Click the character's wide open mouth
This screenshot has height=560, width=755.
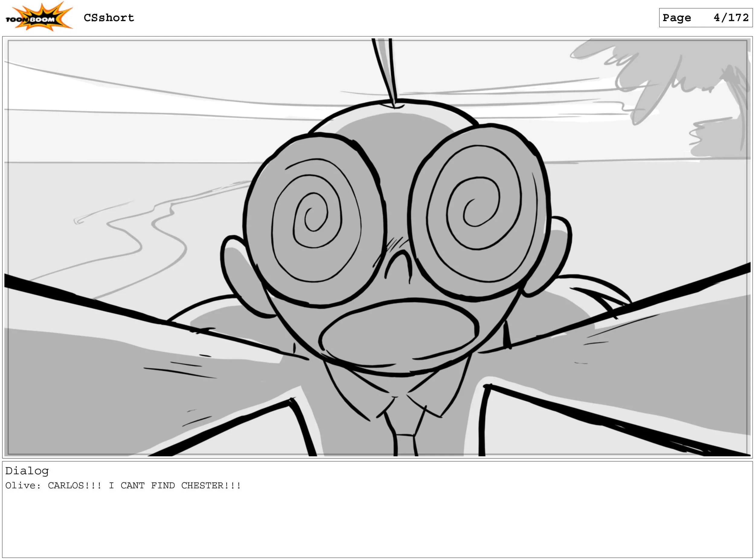point(399,333)
